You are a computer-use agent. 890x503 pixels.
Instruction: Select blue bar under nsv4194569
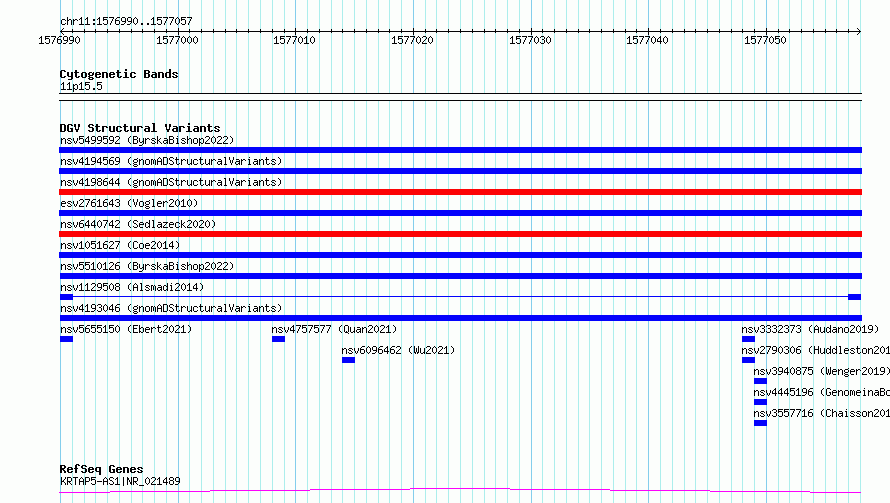click(460, 171)
